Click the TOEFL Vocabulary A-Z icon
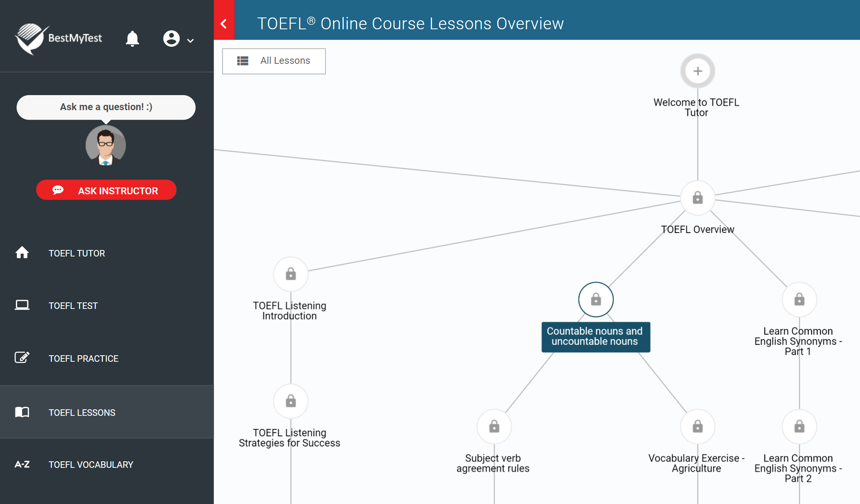The image size is (860, 504). coord(22,465)
